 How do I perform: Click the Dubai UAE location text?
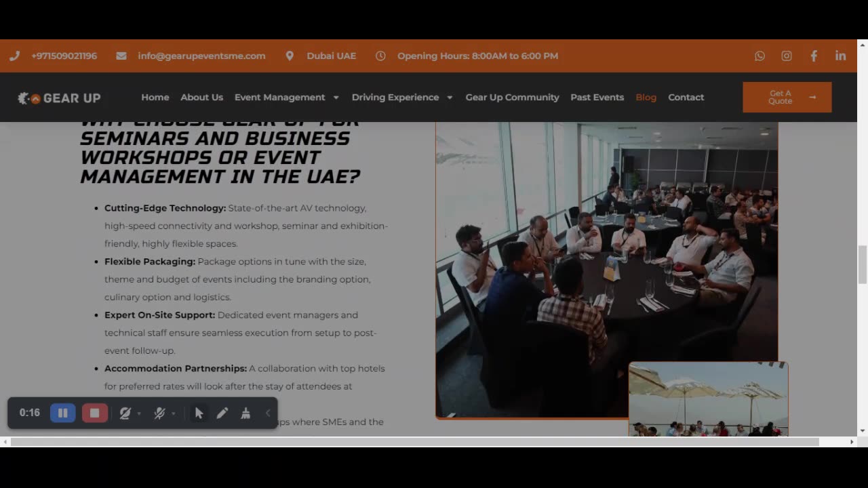click(x=331, y=56)
